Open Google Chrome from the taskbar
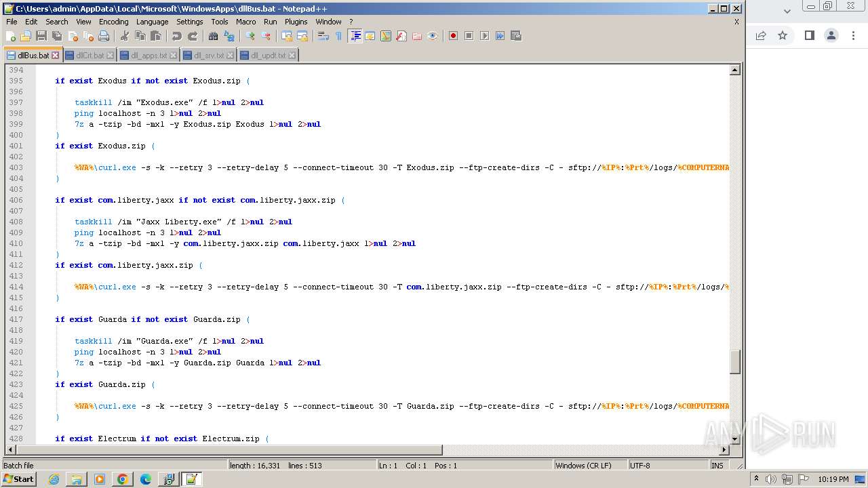 point(122,479)
